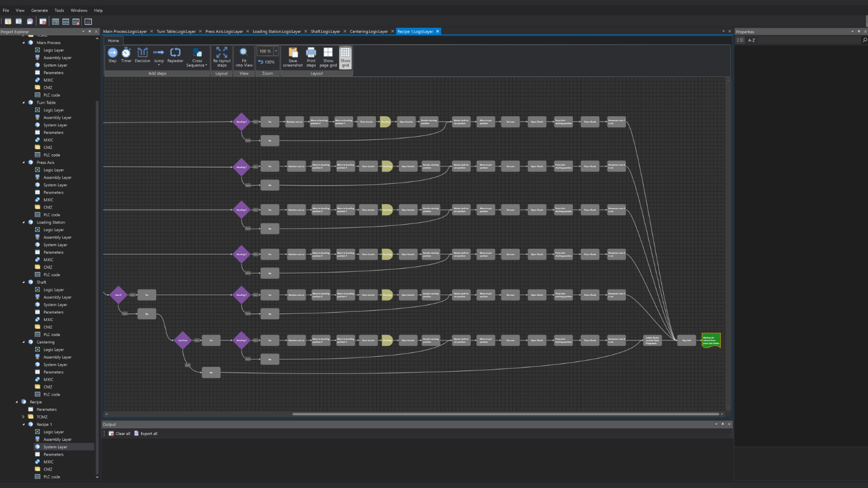Add a Step from the ribbon
Image resolution: width=868 pixels, height=488 pixels.
coord(112,56)
